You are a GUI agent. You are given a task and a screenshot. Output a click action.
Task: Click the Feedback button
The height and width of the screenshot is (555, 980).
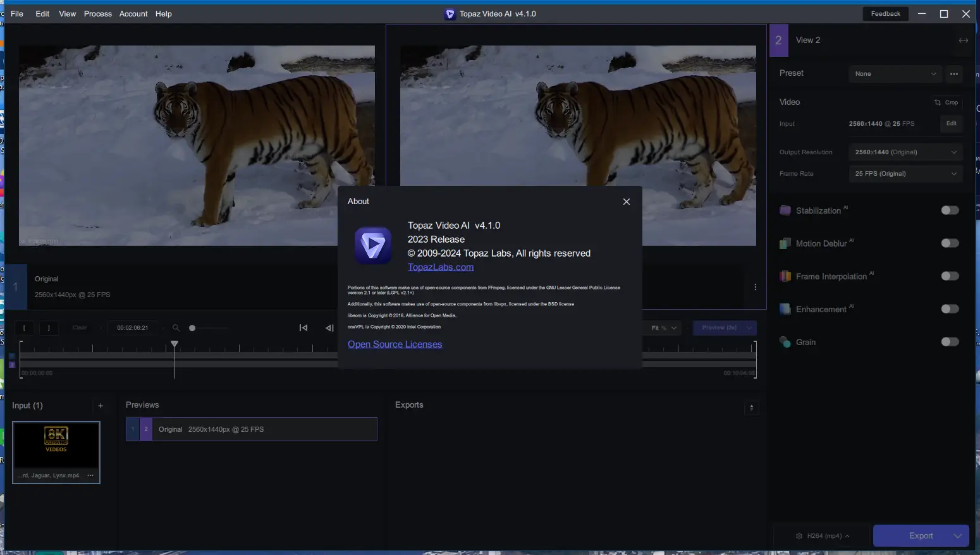[x=885, y=14]
